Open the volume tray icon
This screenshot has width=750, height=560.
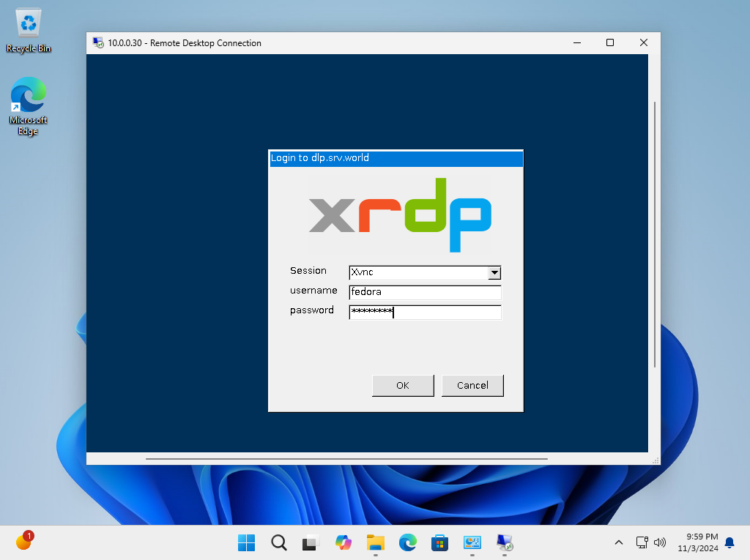tap(660, 542)
